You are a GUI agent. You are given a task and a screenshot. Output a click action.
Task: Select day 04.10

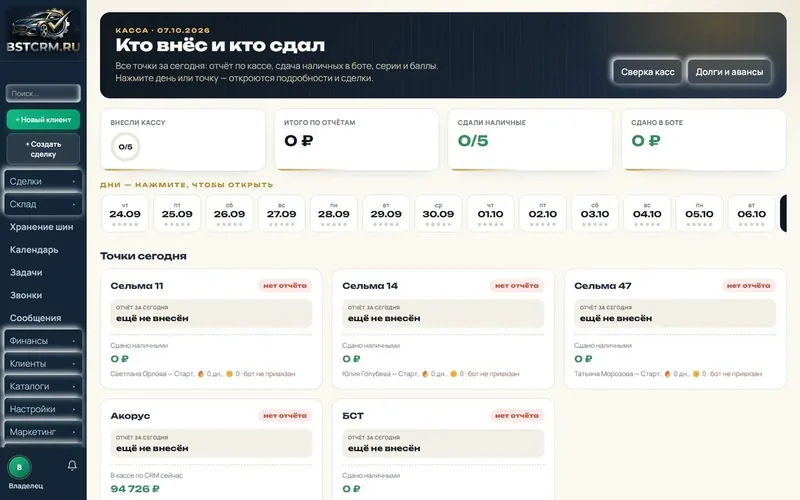point(647,214)
